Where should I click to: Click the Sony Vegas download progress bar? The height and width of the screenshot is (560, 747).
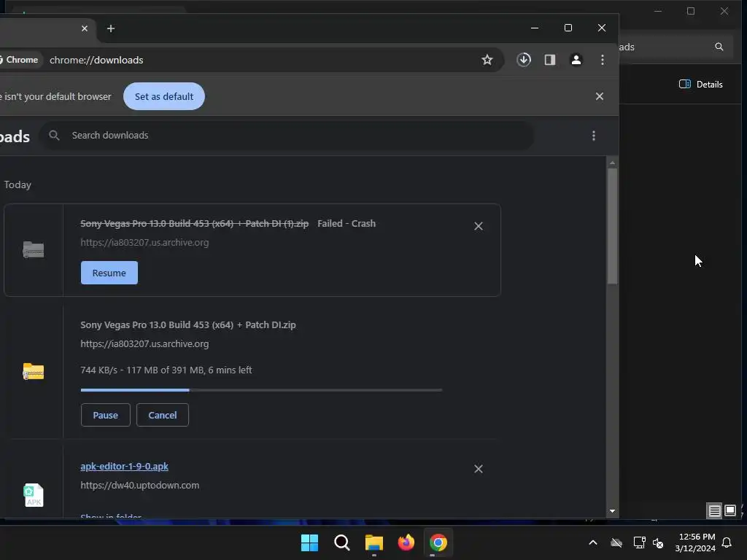(262, 390)
